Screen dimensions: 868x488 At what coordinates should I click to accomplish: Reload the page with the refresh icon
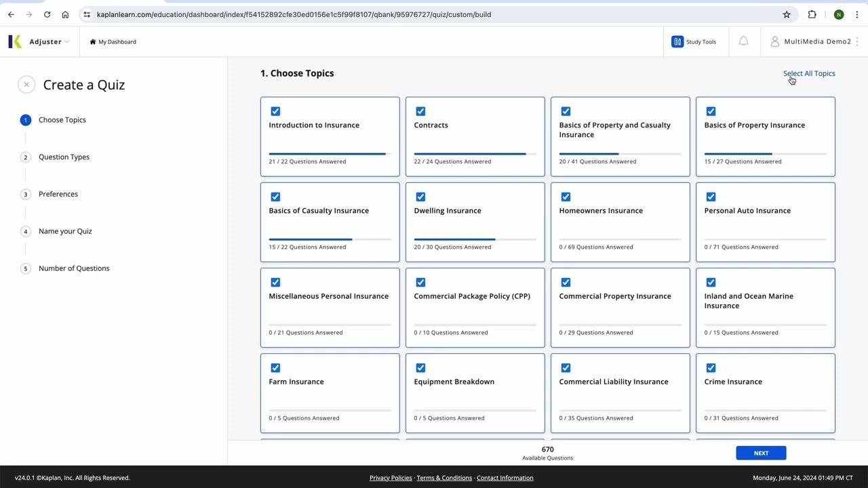[x=47, y=14]
